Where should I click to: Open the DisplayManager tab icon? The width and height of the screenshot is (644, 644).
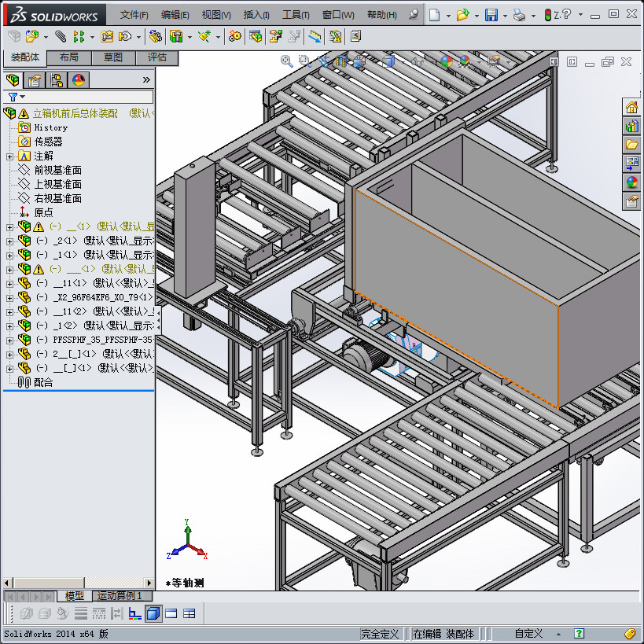[78, 79]
